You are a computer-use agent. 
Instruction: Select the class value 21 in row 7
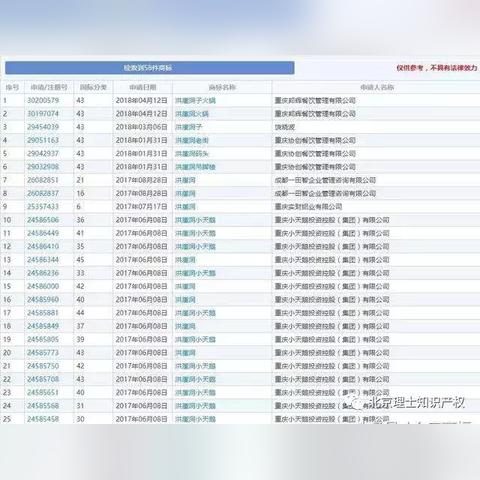click(80, 180)
